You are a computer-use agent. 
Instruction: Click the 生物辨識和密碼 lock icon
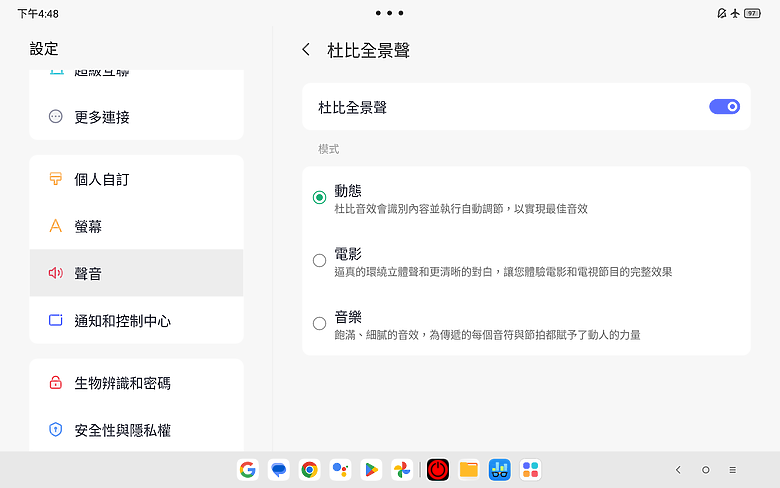click(x=56, y=382)
